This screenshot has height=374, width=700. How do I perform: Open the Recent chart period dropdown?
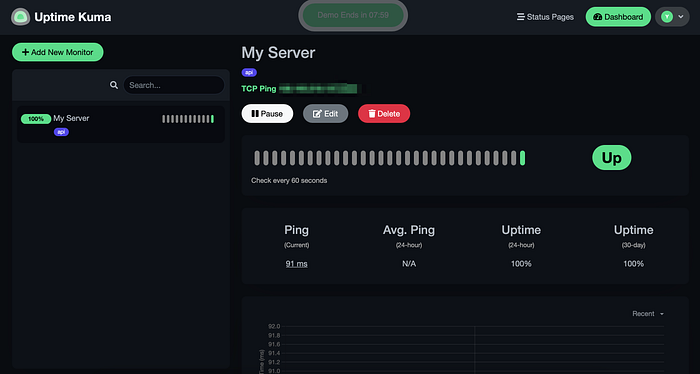pyautogui.click(x=648, y=314)
